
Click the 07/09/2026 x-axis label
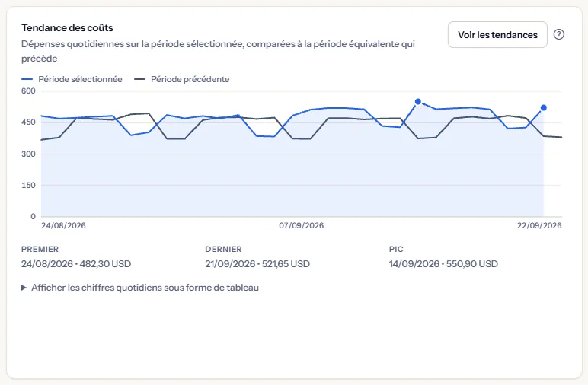[301, 225]
